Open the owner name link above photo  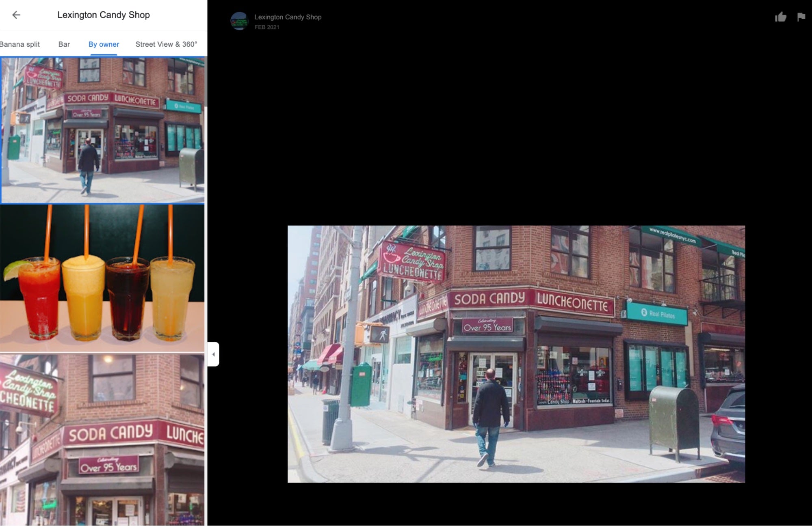pos(288,17)
